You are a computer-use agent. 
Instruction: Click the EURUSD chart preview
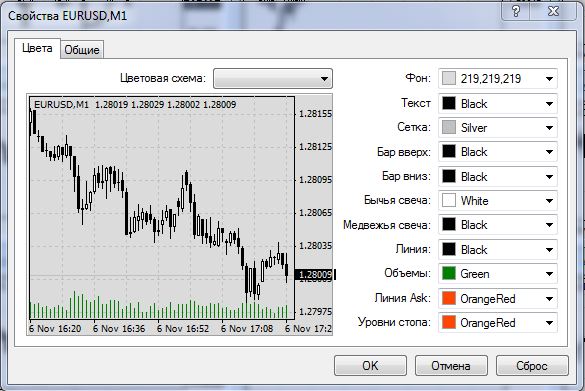179,215
